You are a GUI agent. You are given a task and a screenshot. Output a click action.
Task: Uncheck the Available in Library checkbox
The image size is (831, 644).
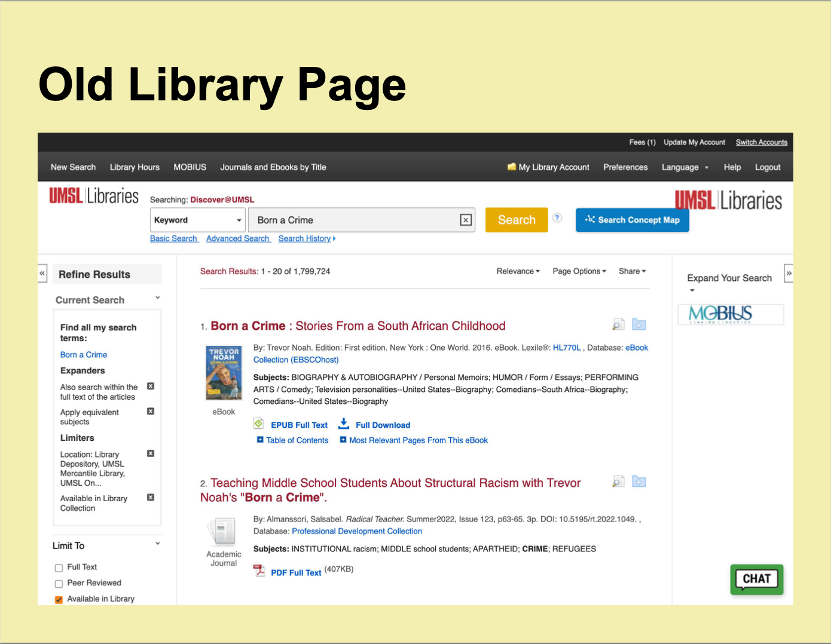click(x=59, y=600)
